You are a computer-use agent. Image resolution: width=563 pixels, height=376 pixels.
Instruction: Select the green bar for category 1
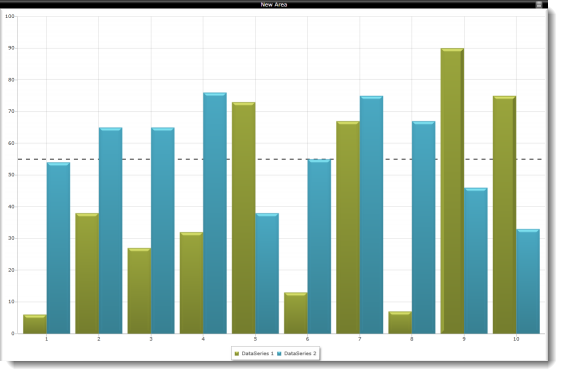click(35, 324)
